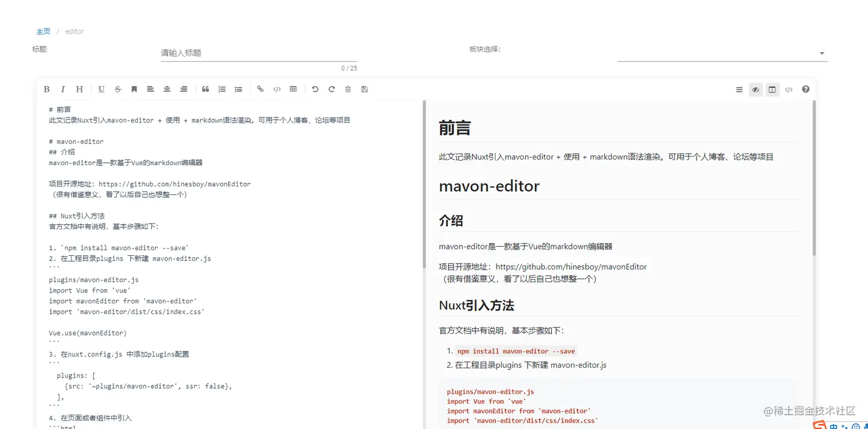Go to 主页 in the breadcrumb

(43, 32)
